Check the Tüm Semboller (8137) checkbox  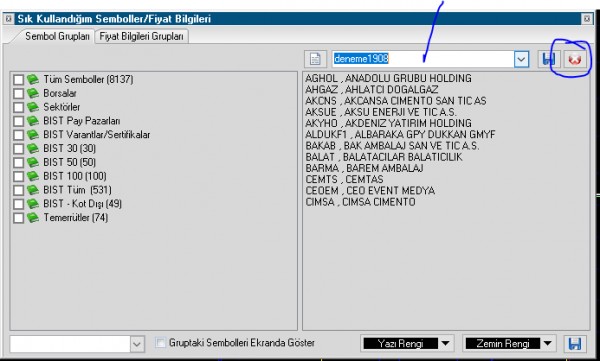(x=18, y=80)
